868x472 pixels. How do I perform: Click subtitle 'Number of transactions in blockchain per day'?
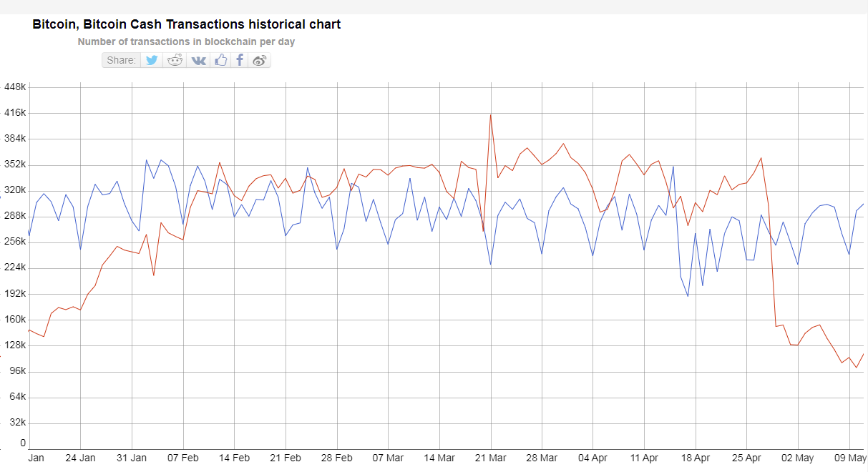point(186,41)
